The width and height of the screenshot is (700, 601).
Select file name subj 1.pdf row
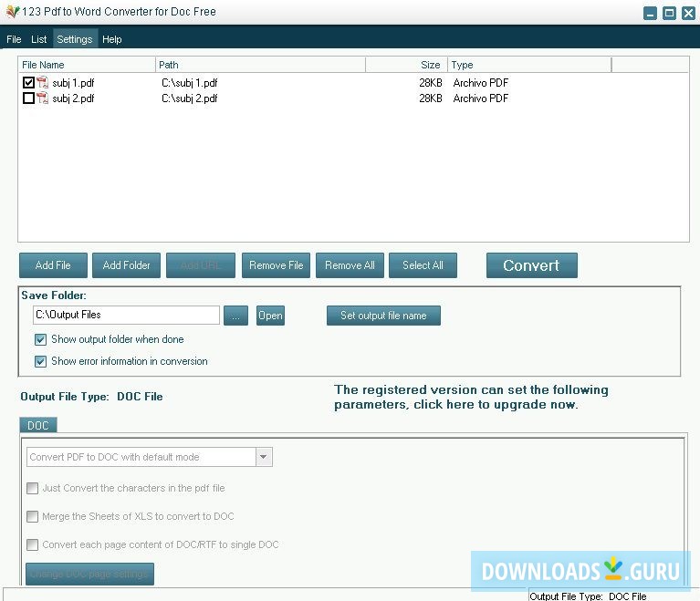[x=73, y=83]
